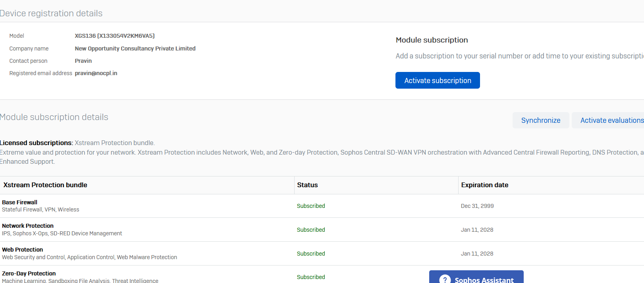
Task: Select the Network Protection row title
Action: 28,226
